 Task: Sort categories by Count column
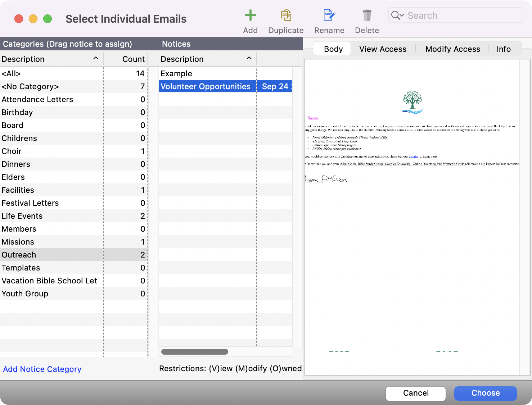[x=126, y=59]
